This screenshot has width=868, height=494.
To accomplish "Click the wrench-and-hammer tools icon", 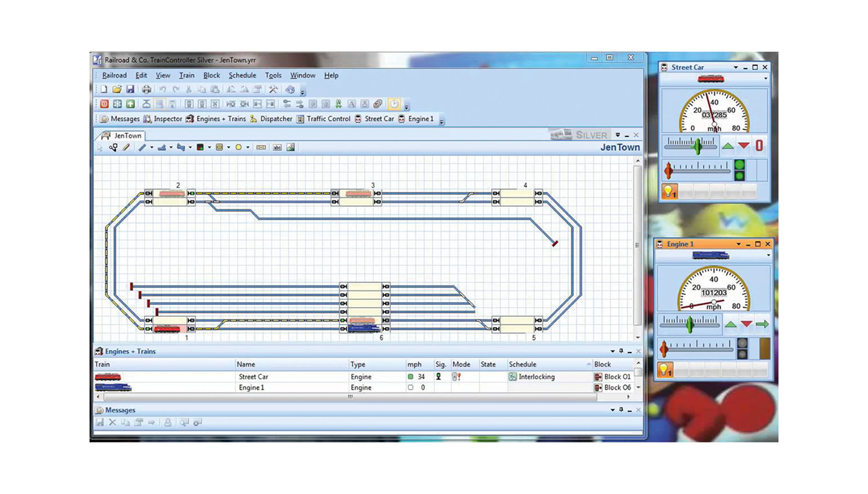I will 273,89.
